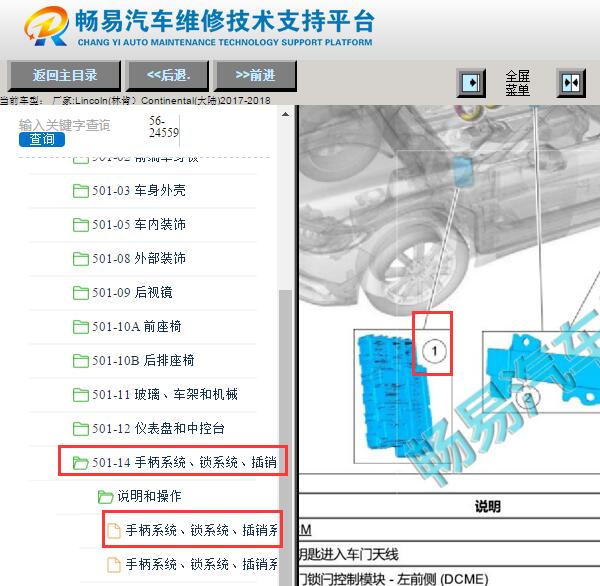Open the folder icon for 501-03 车身外壳
The width and height of the screenshot is (600, 586).
(x=80, y=191)
